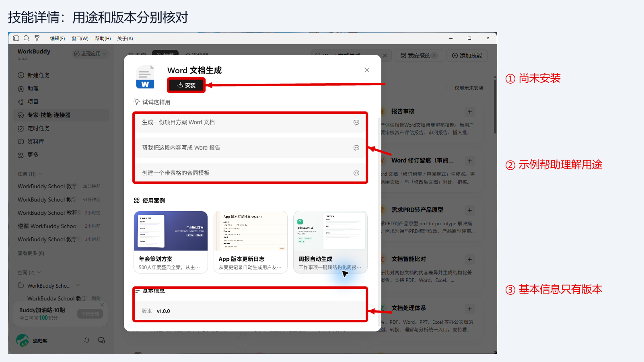The image size is (644, 362).
Task: Click chat icon on 帮我把这段内容写成 Word 报告 row
Action: click(x=356, y=148)
